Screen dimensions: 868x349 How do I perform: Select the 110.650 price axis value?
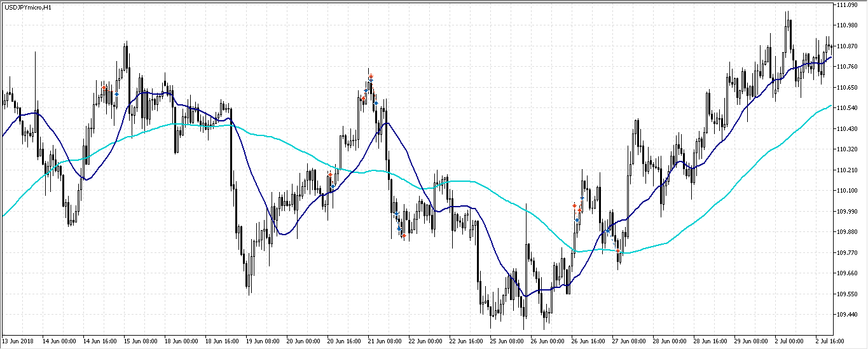(x=848, y=87)
